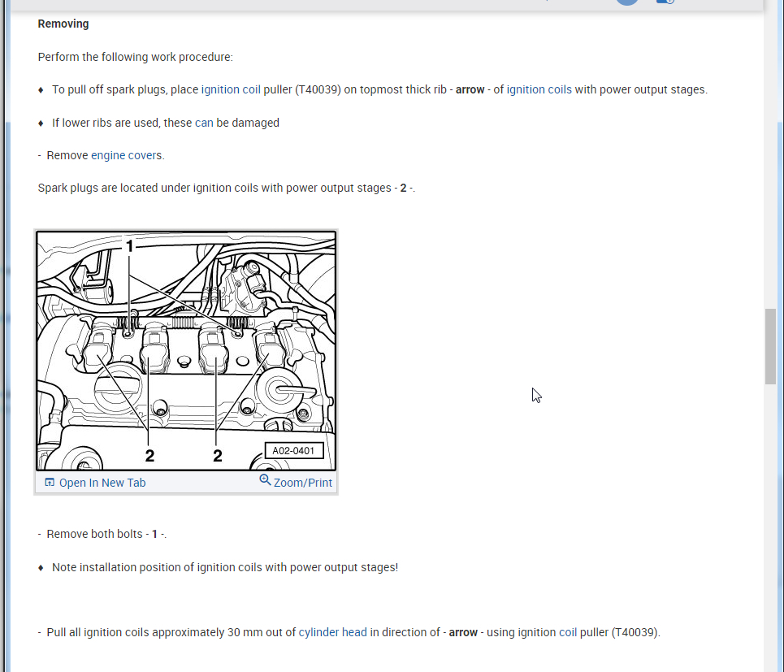Image resolution: width=784 pixels, height=672 pixels.
Task: Click the Zoom/Print magnifier icon
Action: 265,480
